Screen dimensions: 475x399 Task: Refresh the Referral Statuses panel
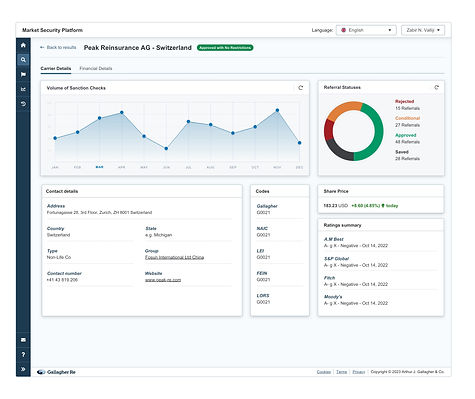(436, 87)
